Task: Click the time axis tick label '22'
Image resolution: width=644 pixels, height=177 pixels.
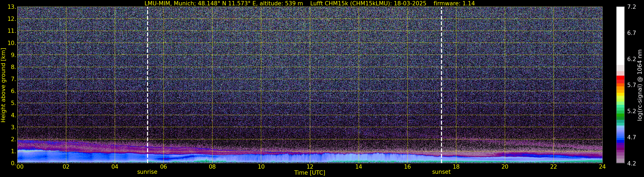Action: (554, 167)
